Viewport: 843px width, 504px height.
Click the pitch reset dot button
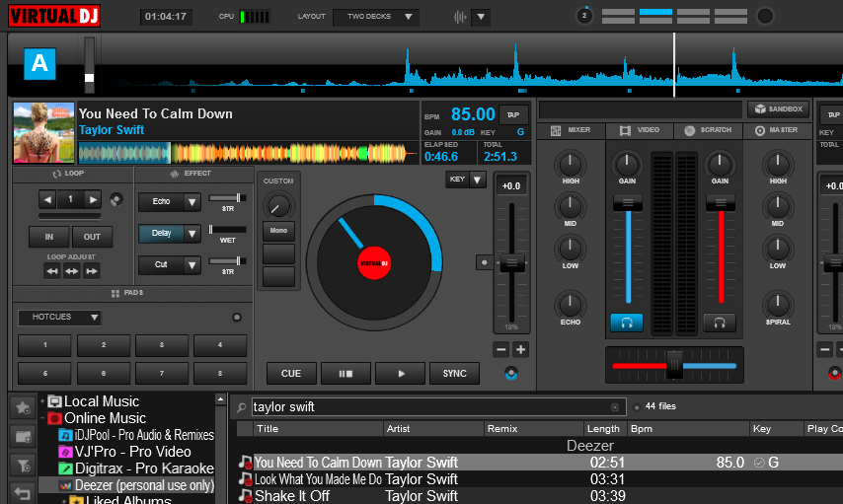[x=485, y=262]
